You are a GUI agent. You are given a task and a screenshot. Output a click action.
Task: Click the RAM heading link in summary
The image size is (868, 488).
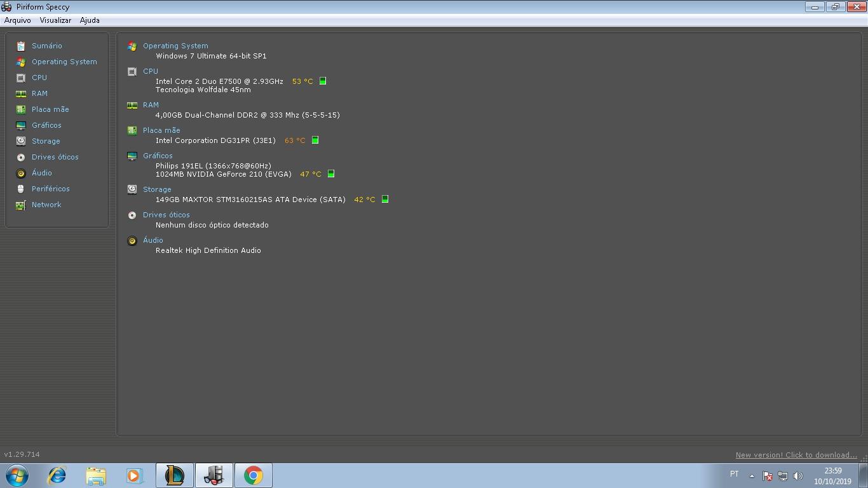pyautogui.click(x=151, y=105)
